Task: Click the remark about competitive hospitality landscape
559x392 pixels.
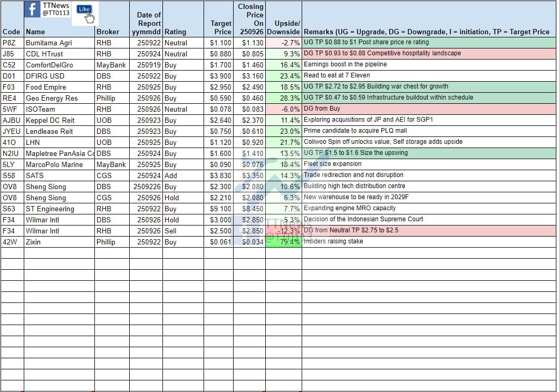Action: coord(429,53)
